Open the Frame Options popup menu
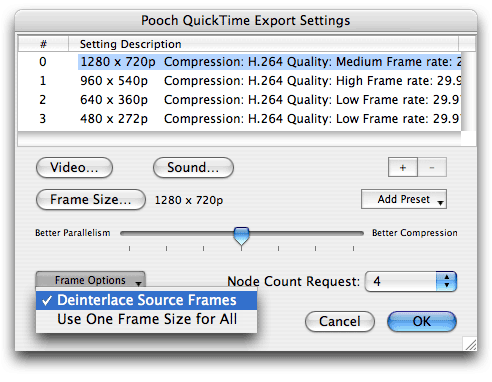The height and width of the screenshot is (382, 492). [91, 280]
